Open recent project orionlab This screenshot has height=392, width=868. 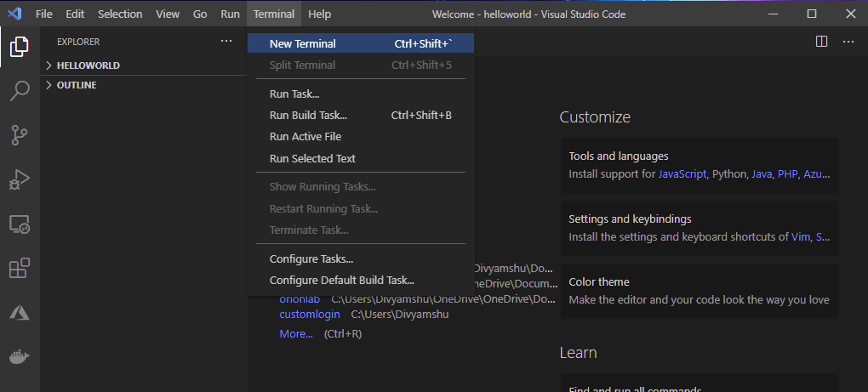pyautogui.click(x=300, y=299)
